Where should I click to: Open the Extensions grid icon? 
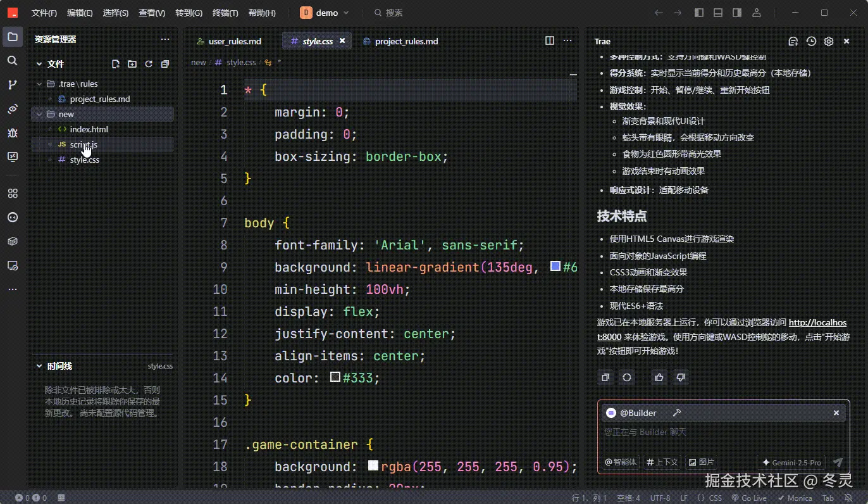tap(13, 193)
